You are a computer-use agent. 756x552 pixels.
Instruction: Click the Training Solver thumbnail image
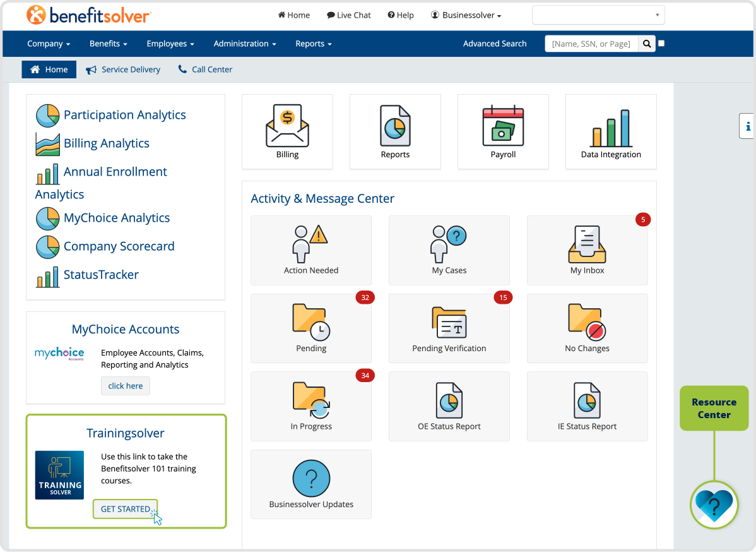59,475
